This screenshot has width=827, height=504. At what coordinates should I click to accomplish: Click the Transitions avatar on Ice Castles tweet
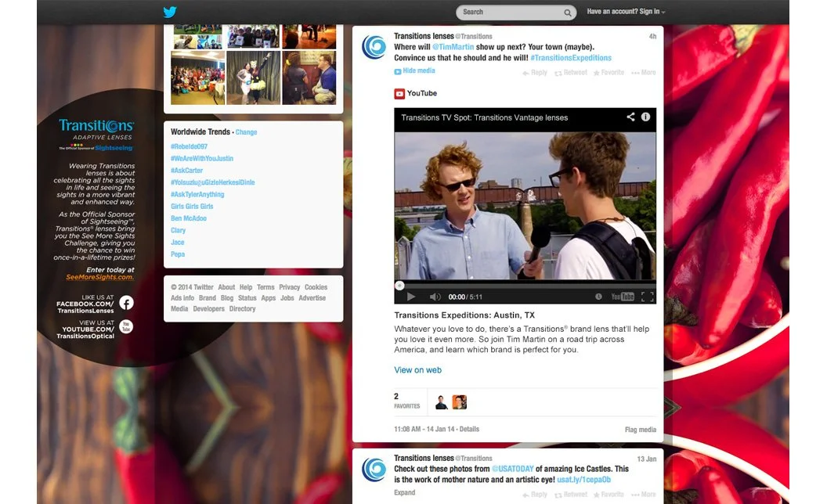(374, 469)
